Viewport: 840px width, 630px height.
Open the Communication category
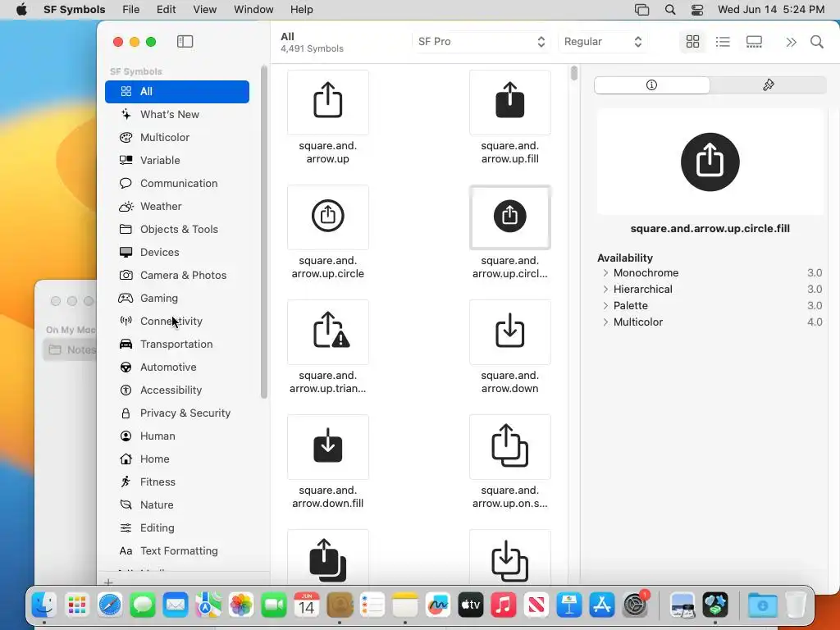tap(177, 184)
